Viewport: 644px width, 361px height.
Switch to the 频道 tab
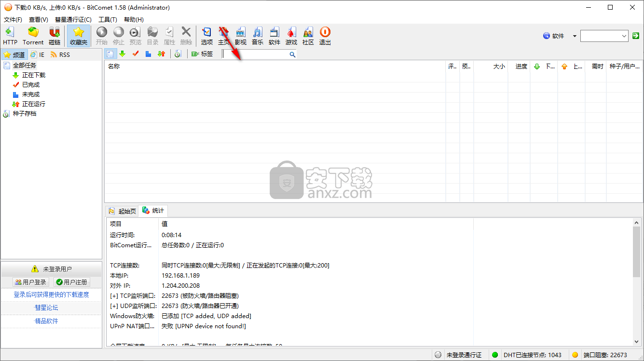pos(14,54)
